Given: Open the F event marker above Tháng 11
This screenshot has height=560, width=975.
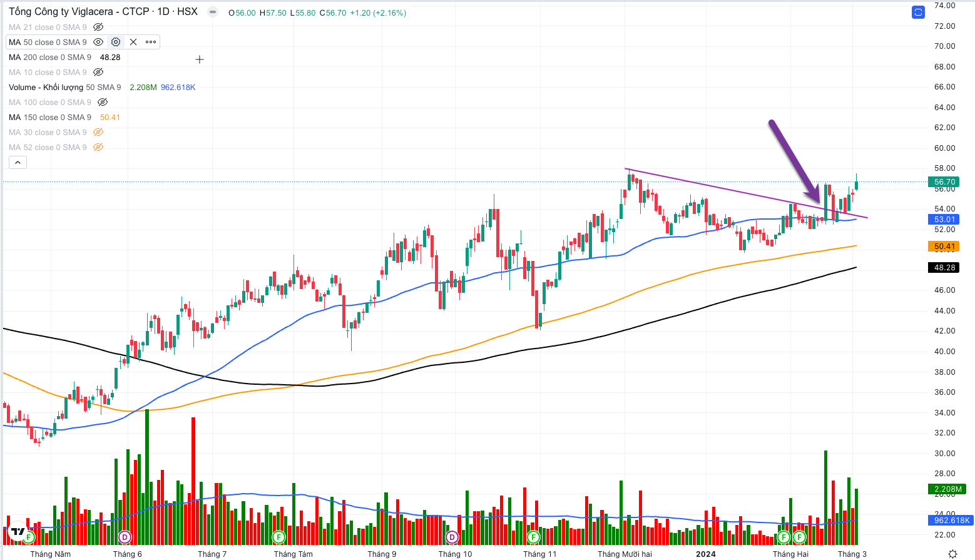Looking at the screenshot, I should [533, 537].
